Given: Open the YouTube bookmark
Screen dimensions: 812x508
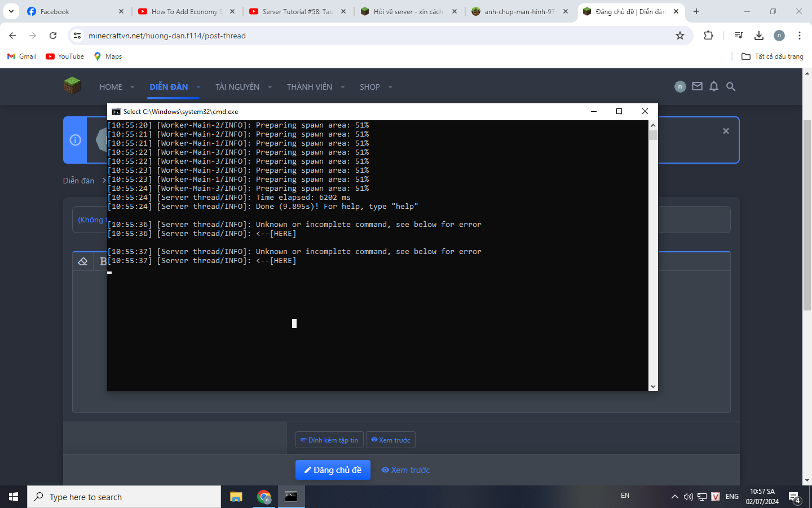Looking at the screenshot, I should [x=65, y=56].
